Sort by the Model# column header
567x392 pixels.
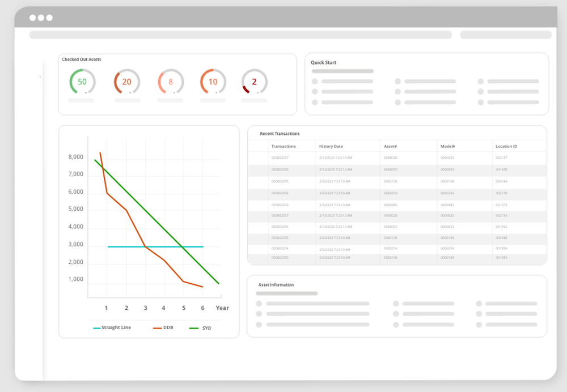(x=448, y=146)
